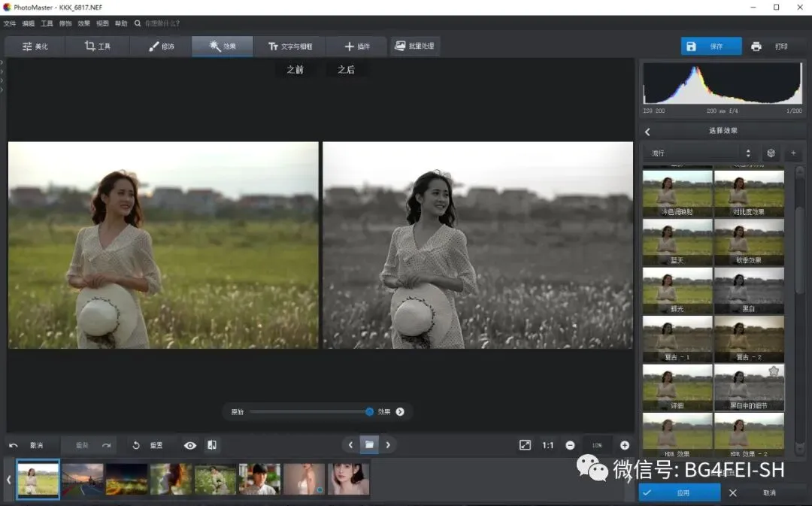This screenshot has width=812, height=506.
Task: Click the zoom out minus icon
Action: coord(570,445)
